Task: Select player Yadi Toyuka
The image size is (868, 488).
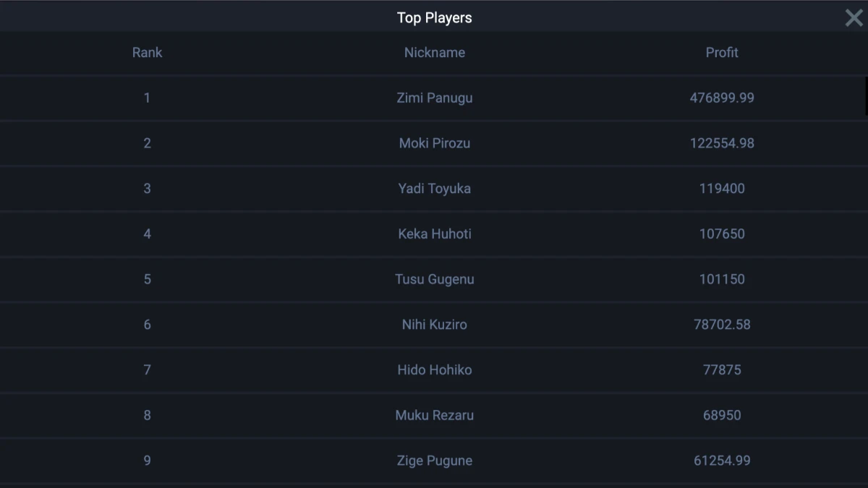Action: point(434,189)
